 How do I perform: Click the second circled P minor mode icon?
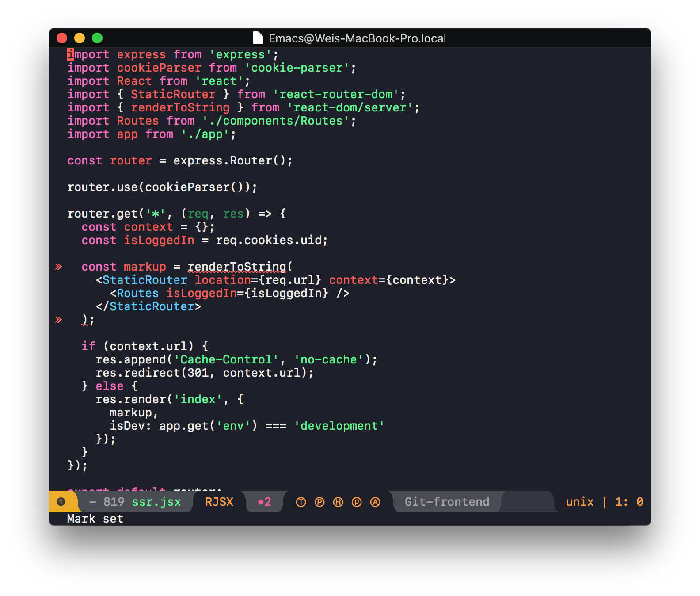[357, 502]
